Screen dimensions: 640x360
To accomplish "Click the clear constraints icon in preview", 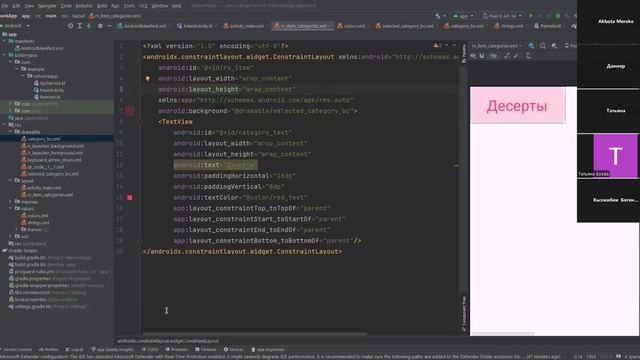I will point(507,56).
